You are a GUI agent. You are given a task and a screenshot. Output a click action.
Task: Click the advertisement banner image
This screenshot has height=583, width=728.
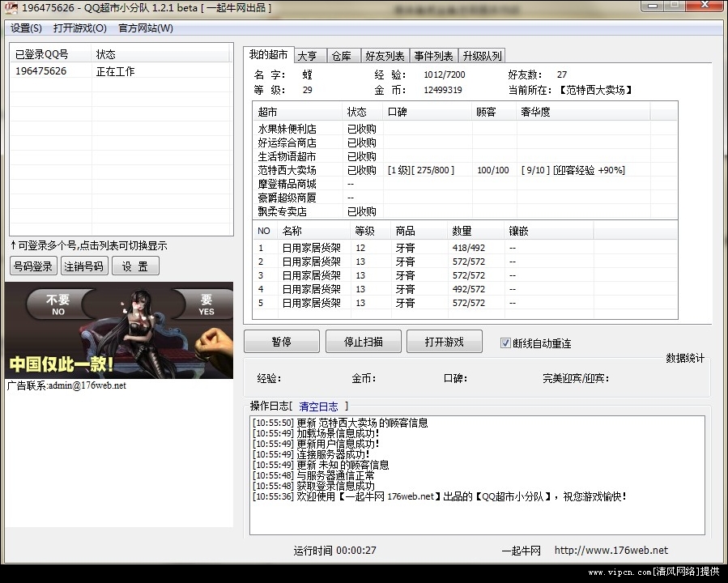click(x=119, y=330)
